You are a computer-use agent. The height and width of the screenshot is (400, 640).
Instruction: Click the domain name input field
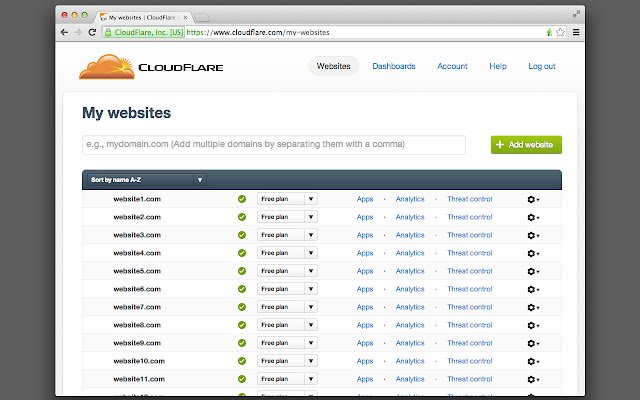[274, 145]
